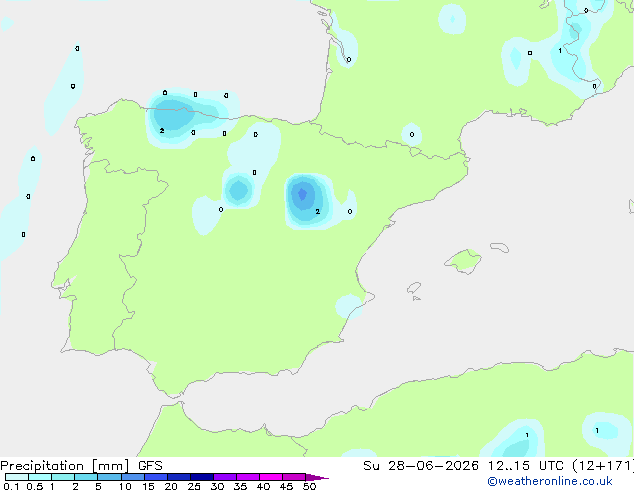Click the over-50 arrow end of legend
Image resolution: width=634 pixels, height=490 pixels.
[x=317, y=477]
